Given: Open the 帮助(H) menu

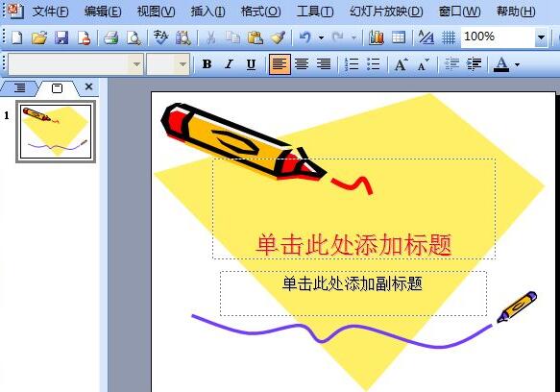Looking at the screenshot, I should [x=516, y=12].
